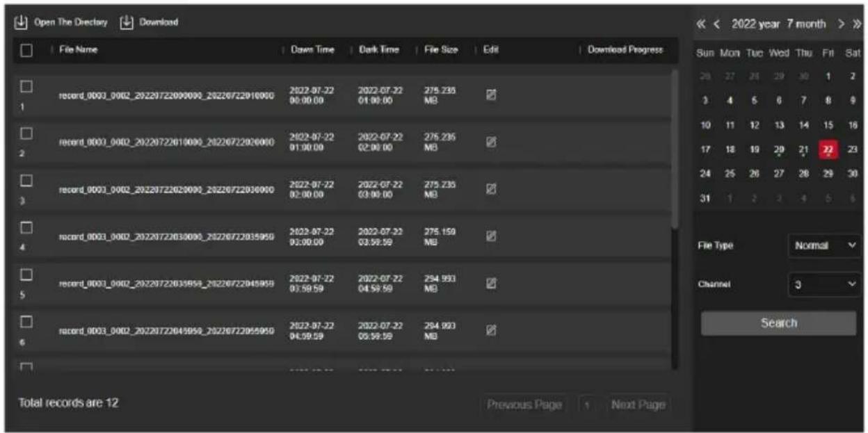Check the box for record row 6
Viewport: 868px width, 433px height.
(x=26, y=321)
